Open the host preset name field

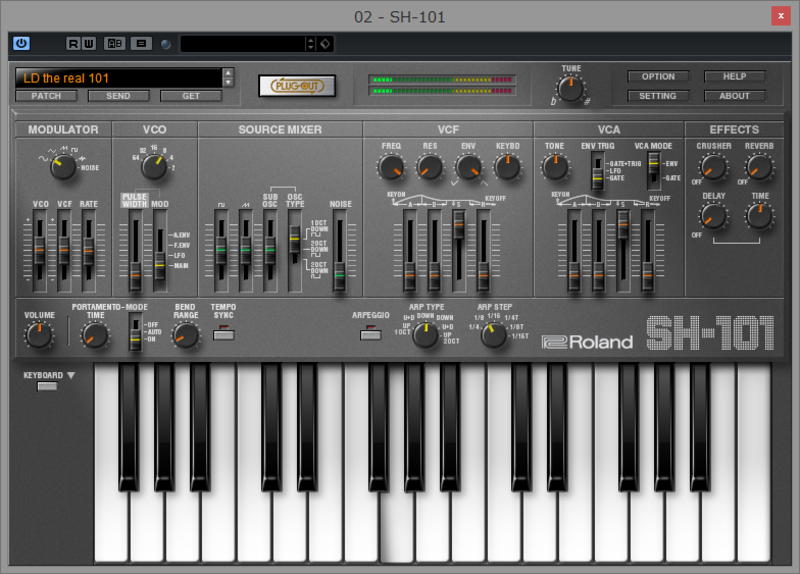[243, 44]
